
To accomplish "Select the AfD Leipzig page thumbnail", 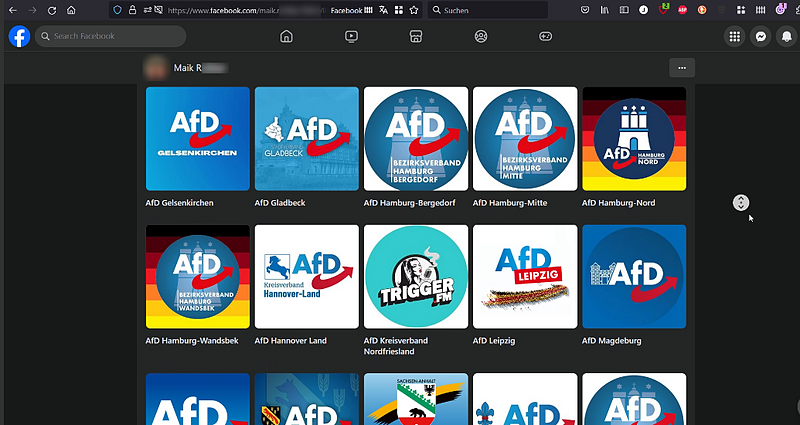I will 525,277.
